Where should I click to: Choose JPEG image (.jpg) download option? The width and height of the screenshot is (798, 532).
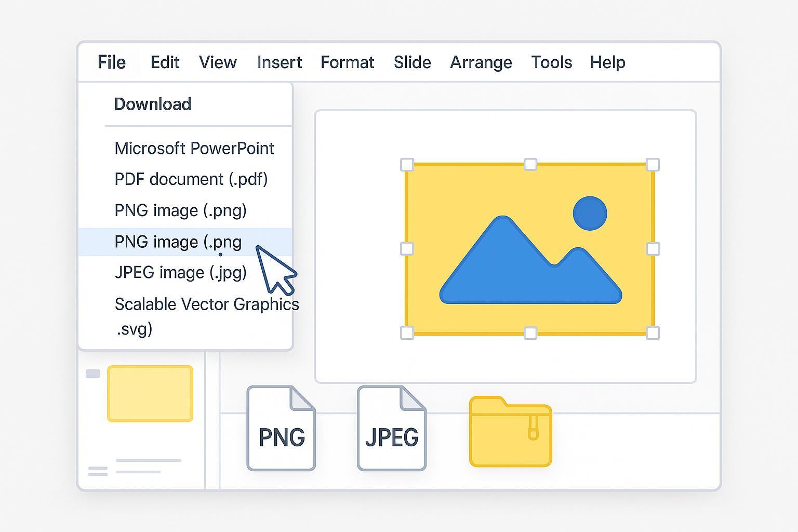tap(180, 273)
